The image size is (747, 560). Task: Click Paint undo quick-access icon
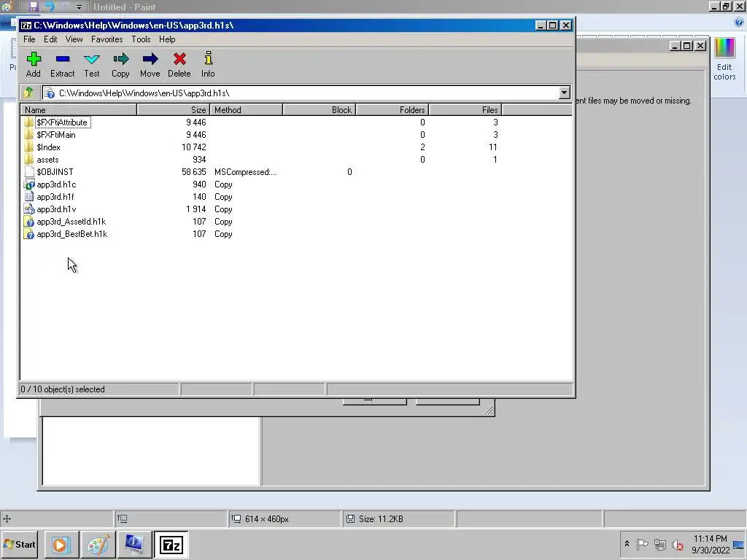pos(50,7)
